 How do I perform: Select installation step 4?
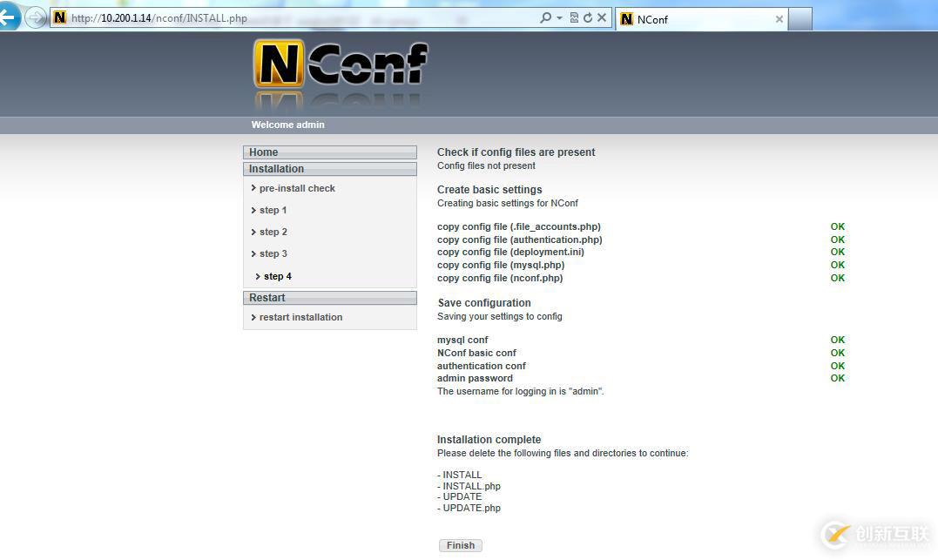pos(278,276)
